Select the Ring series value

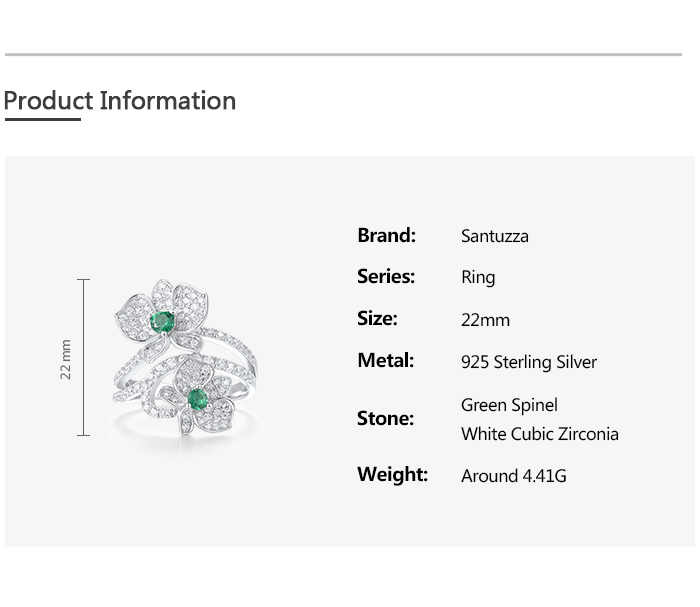(x=478, y=278)
